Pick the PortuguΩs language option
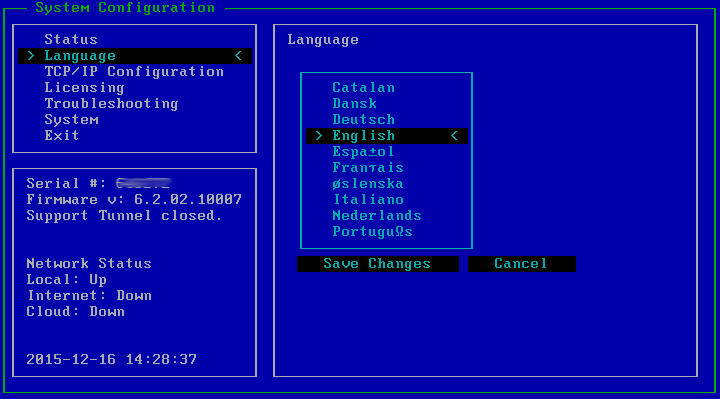 (x=372, y=232)
